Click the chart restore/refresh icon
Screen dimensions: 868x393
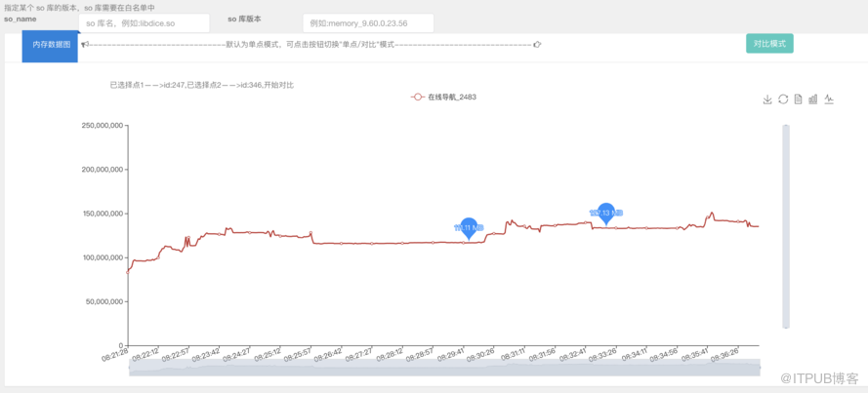[x=783, y=99]
